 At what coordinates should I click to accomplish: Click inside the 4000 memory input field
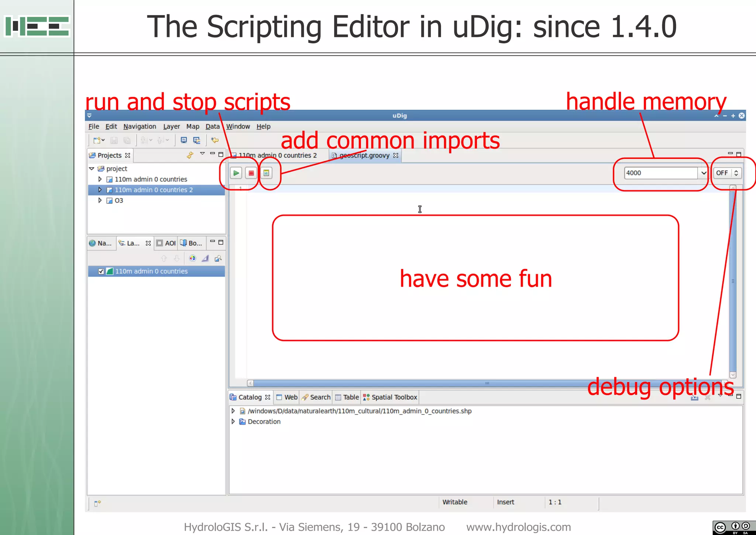pos(661,173)
